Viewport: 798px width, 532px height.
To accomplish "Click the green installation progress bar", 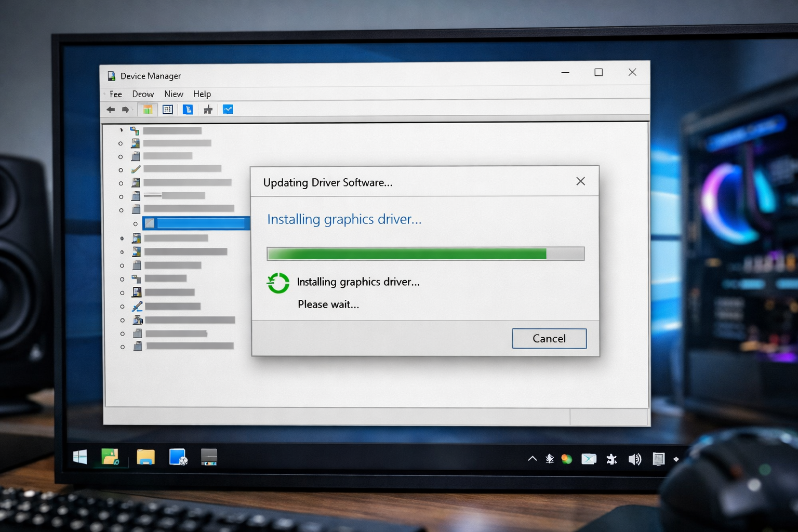I will pyautogui.click(x=425, y=254).
